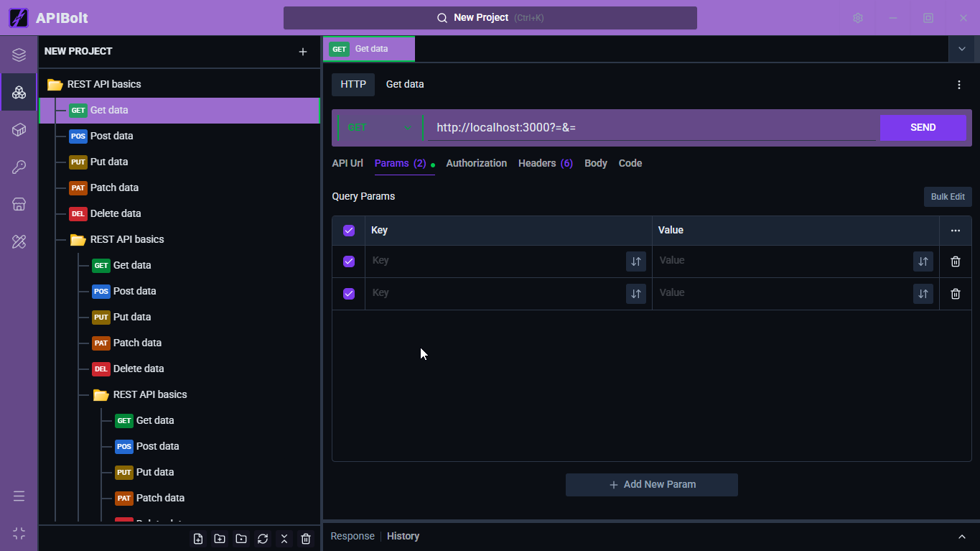
Task: Uncheck the first query param row checkbox
Action: 349,261
